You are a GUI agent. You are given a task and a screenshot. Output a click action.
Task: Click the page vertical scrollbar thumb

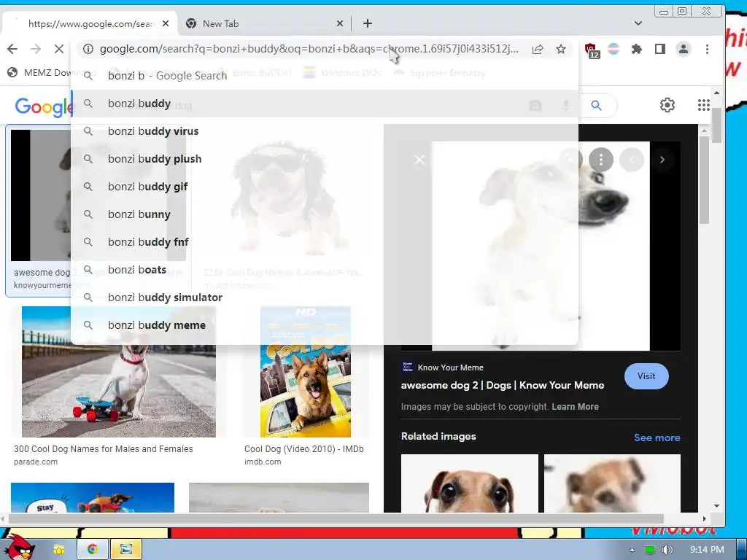coord(717,125)
